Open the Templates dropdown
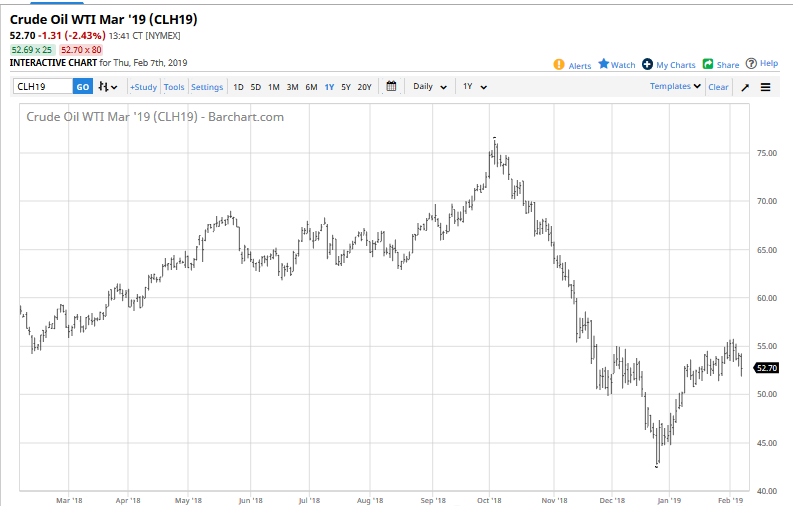 coord(676,87)
